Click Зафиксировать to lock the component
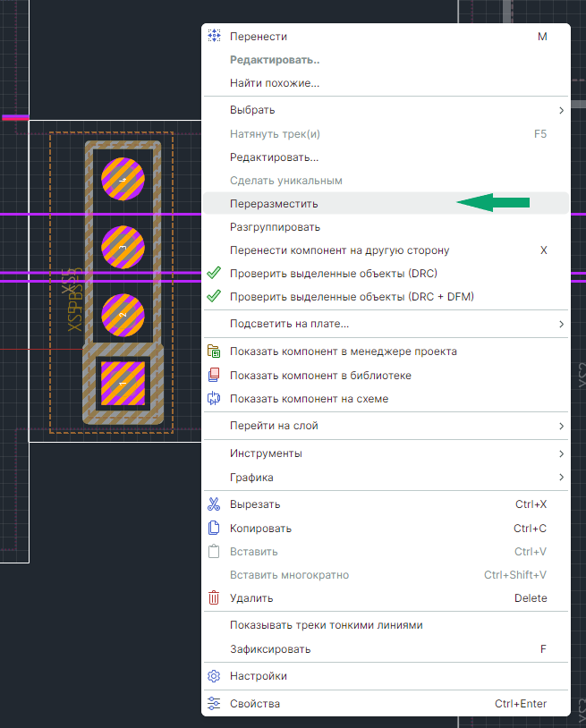The width and height of the screenshot is (586, 728). click(268, 649)
